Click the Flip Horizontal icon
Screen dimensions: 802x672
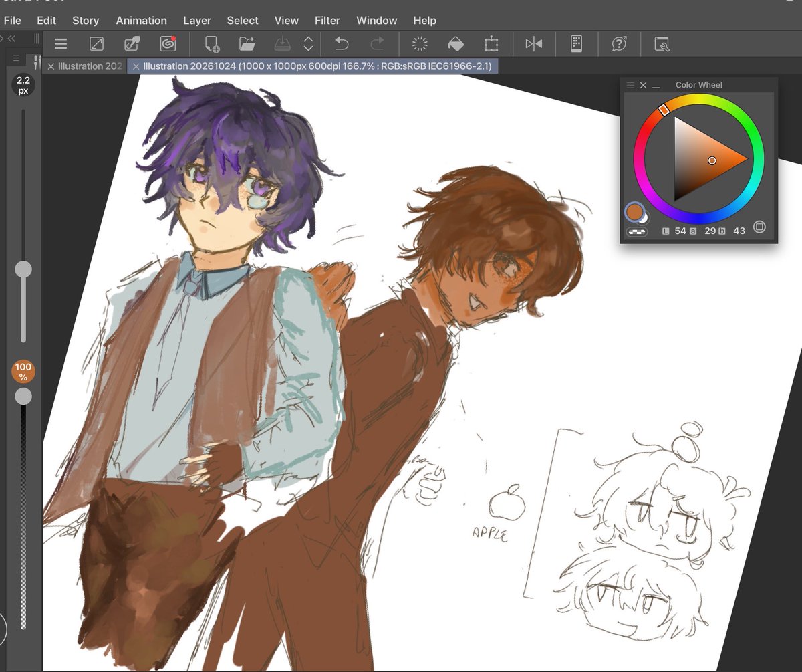coord(534,45)
